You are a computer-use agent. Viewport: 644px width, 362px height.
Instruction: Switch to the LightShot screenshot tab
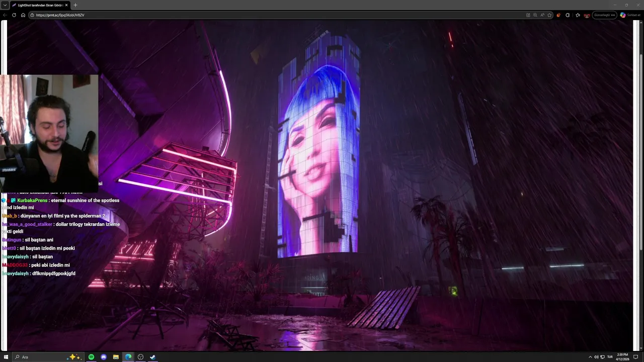[x=39, y=5]
